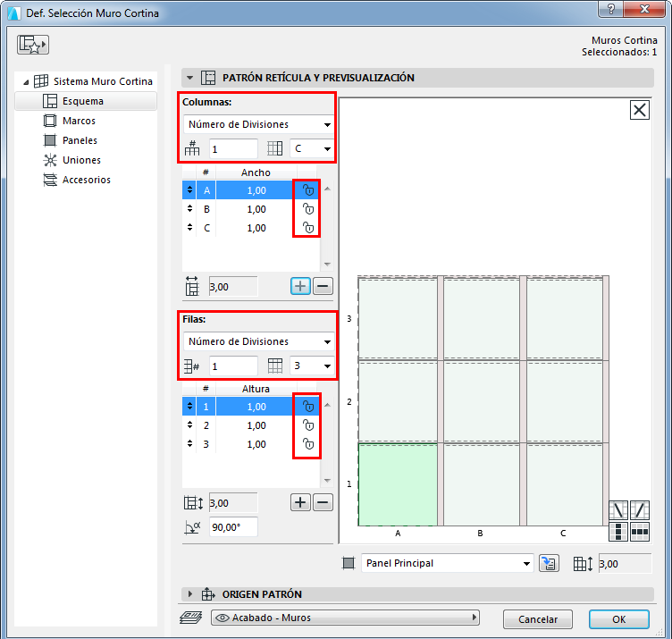Open the Favorites button at top left

(x=33, y=45)
